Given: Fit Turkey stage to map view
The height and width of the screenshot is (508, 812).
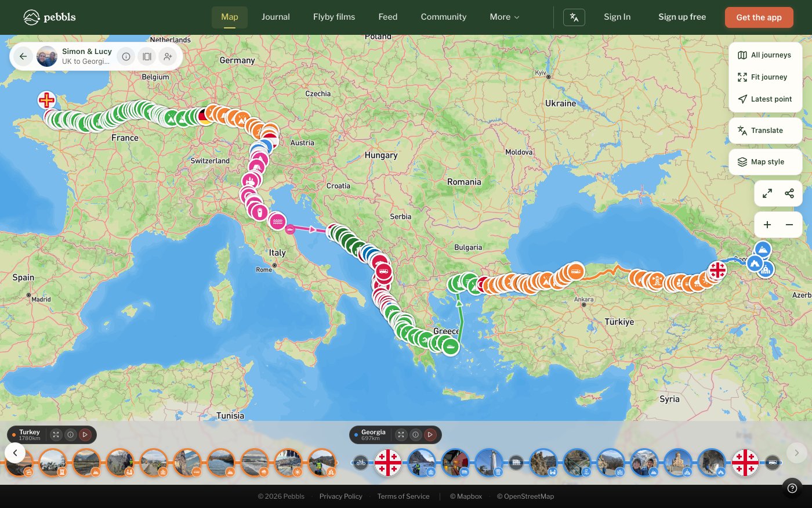Looking at the screenshot, I should pos(56,434).
